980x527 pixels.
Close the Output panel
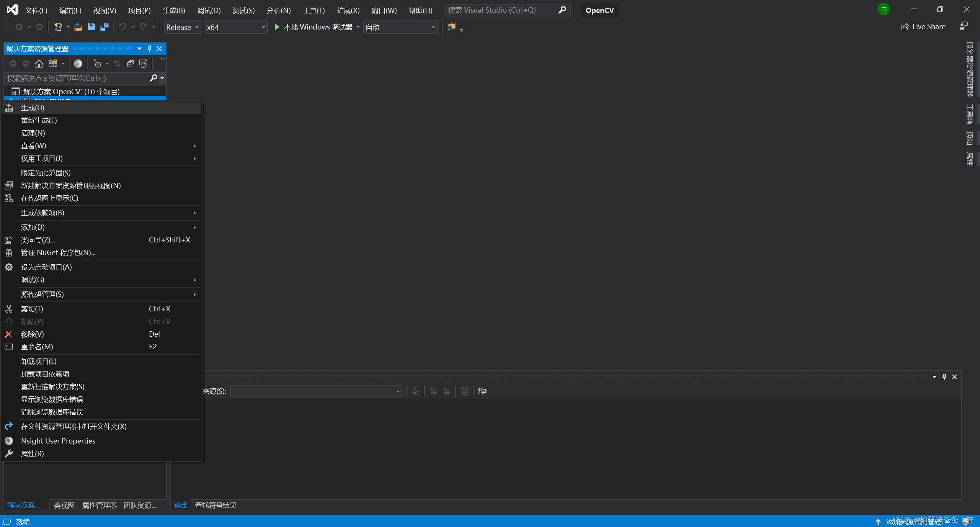click(955, 377)
